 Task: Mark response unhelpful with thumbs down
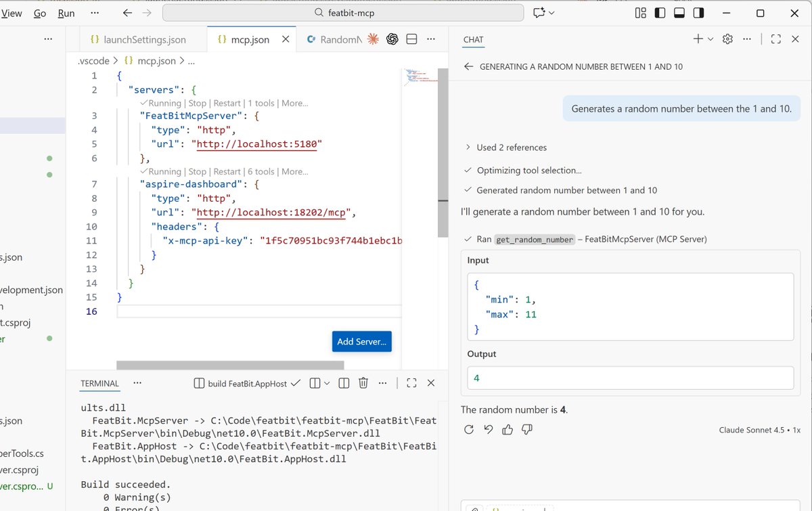point(528,430)
